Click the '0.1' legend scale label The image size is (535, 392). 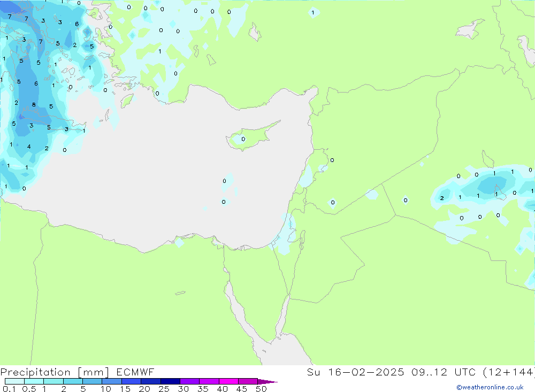(9, 389)
